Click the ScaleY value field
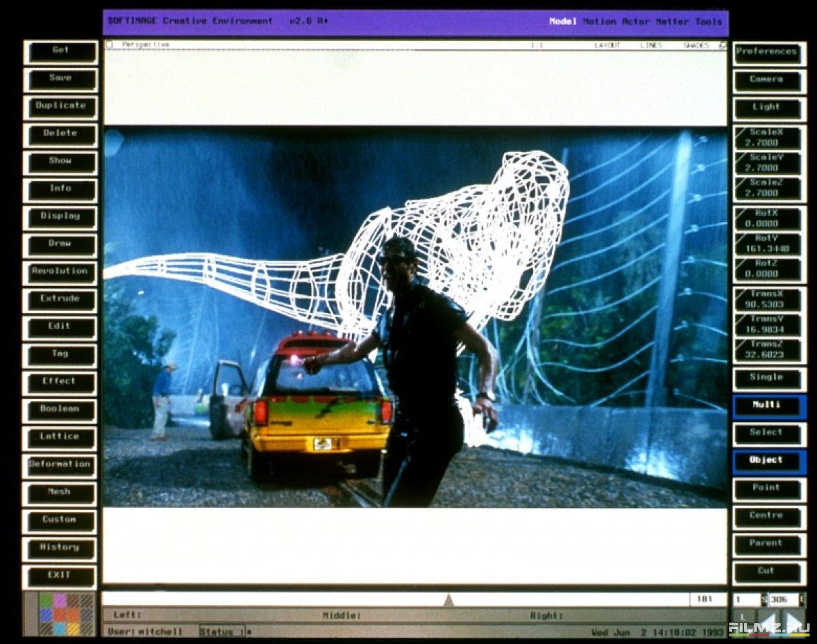 click(769, 163)
